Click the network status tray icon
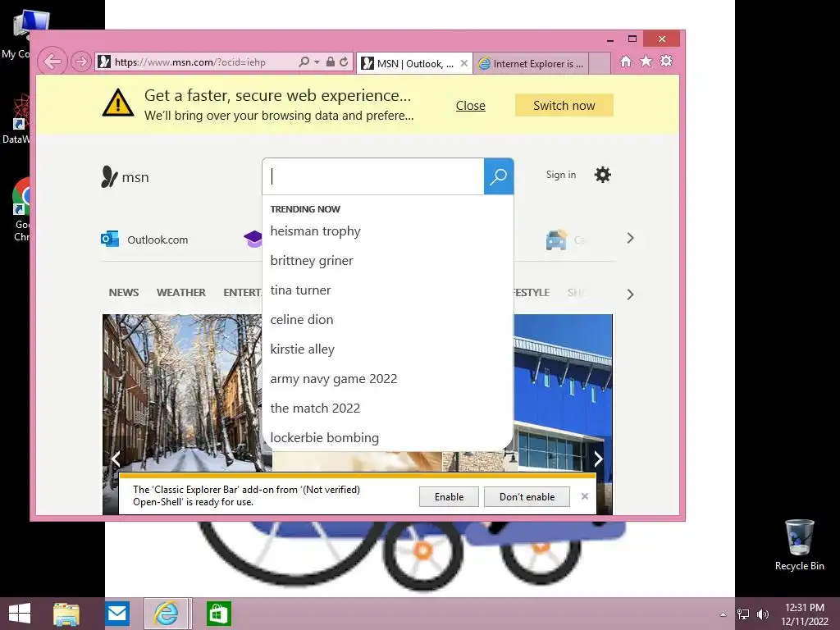The width and height of the screenshot is (840, 630). (x=743, y=614)
